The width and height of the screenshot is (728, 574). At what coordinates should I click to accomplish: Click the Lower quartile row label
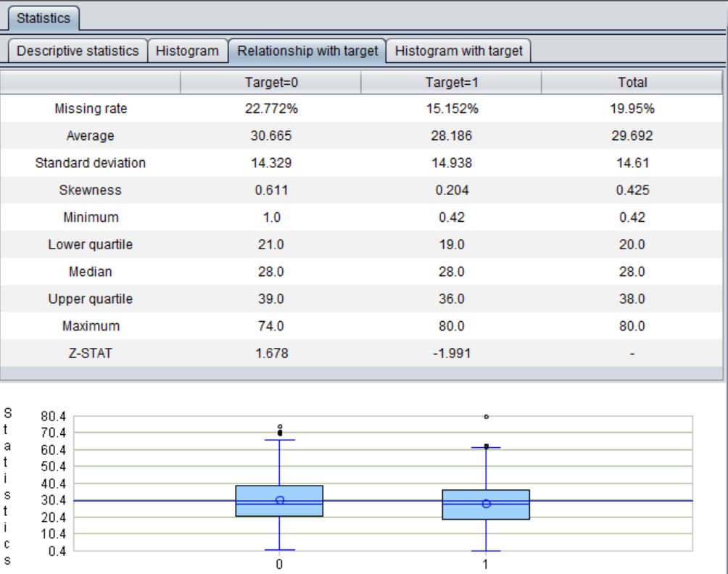point(91,244)
